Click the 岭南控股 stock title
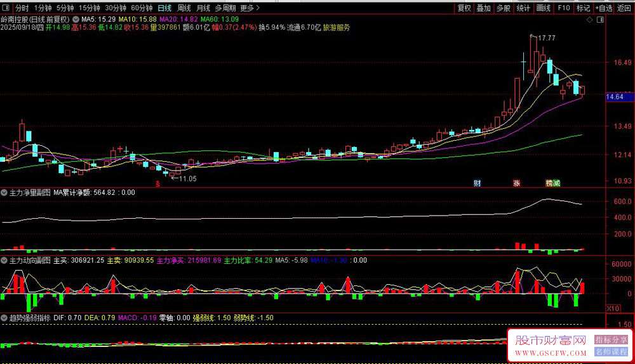The width and height of the screenshot is (635, 364). point(35,19)
